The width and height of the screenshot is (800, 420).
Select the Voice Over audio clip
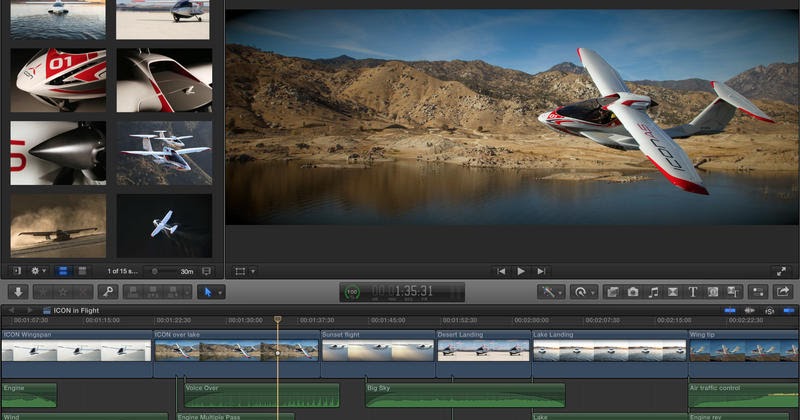[x=262, y=396]
